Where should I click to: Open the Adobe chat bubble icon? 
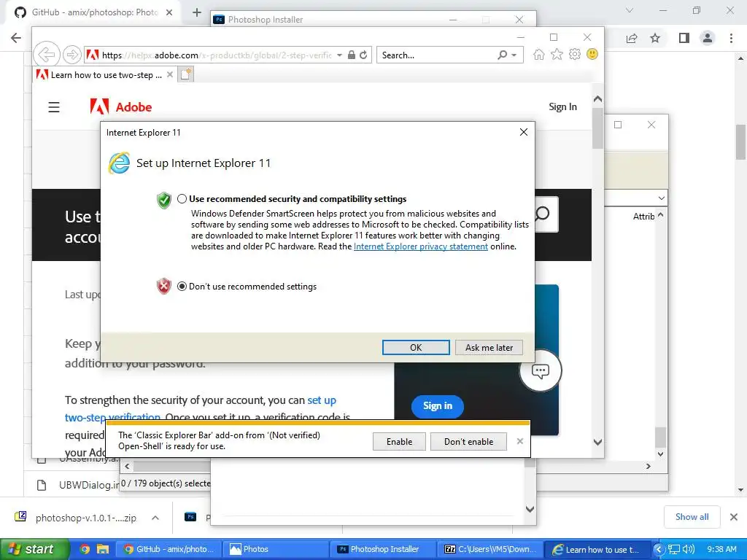point(541,371)
